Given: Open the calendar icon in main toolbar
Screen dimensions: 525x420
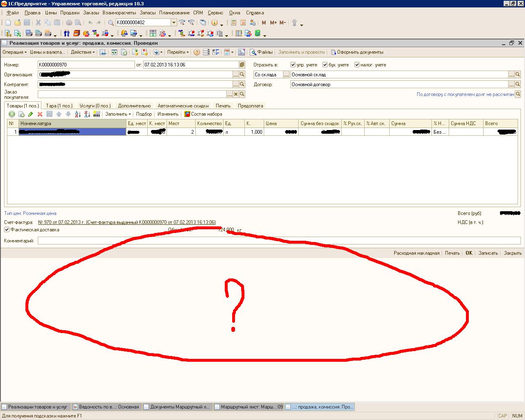Looking at the screenshot, I should coord(243,23).
